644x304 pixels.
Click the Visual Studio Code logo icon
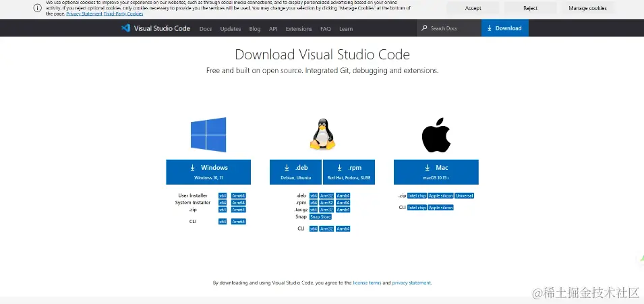pos(125,28)
